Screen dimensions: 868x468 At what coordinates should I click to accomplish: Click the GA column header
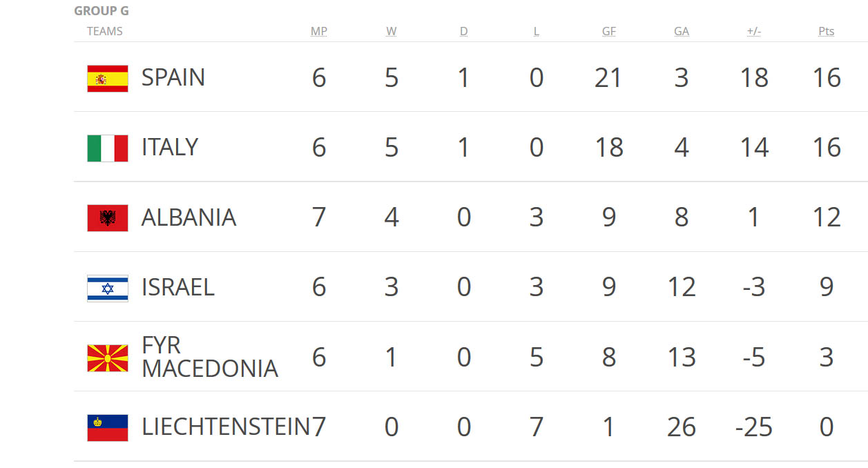point(682,31)
